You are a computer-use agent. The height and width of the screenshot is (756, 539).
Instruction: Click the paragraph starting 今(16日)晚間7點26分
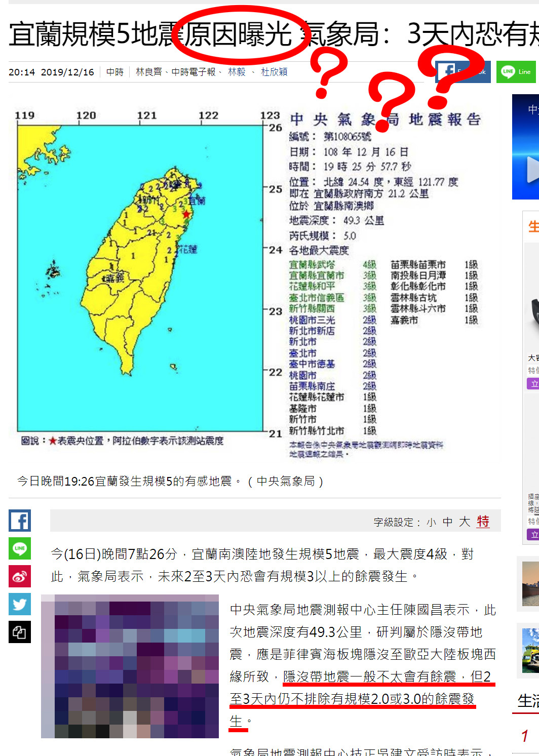262,565
